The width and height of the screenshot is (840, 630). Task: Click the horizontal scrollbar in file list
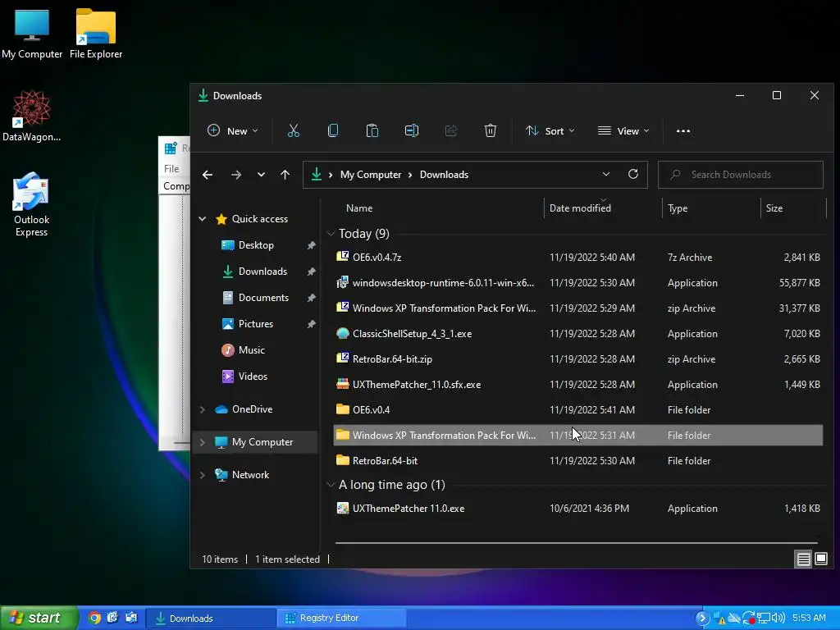pyautogui.click(x=576, y=543)
